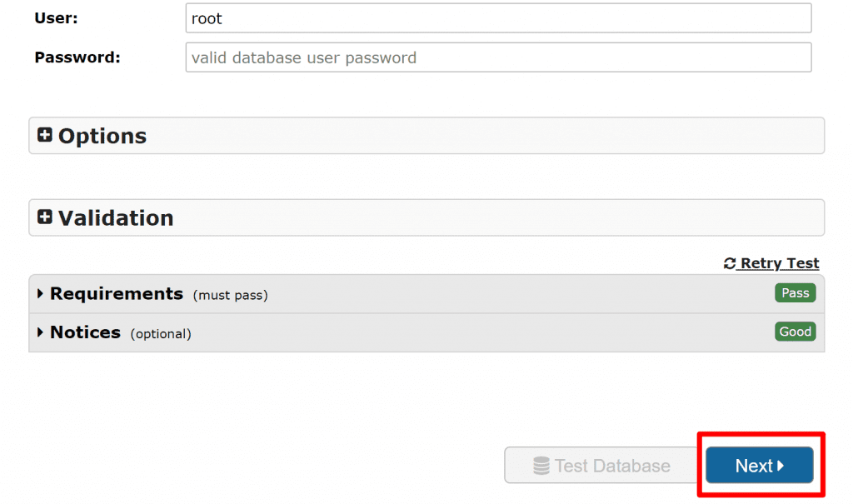Click the plus icon beside Options
Viewport: 853px width, 504px height.
click(x=45, y=135)
